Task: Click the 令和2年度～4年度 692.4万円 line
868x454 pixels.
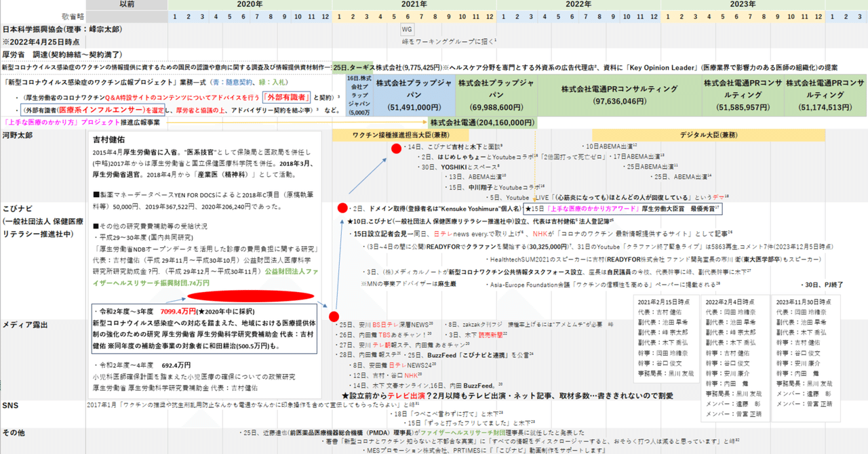Action: click(x=143, y=365)
